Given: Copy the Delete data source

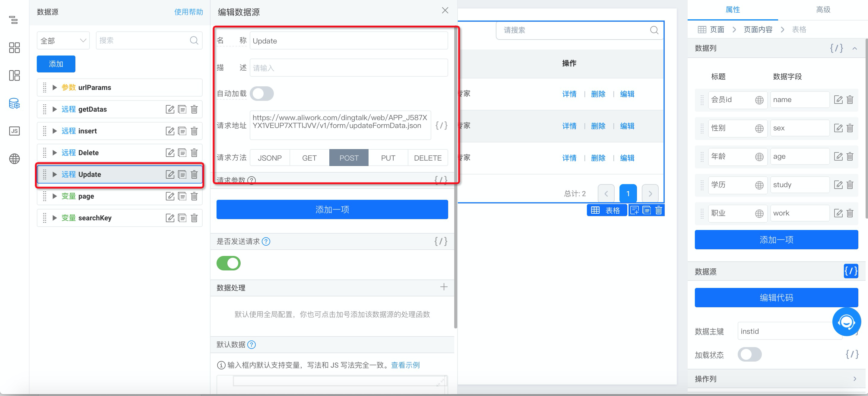Looking at the screenshot, I should pyautogui.click(x=182, y=153).
